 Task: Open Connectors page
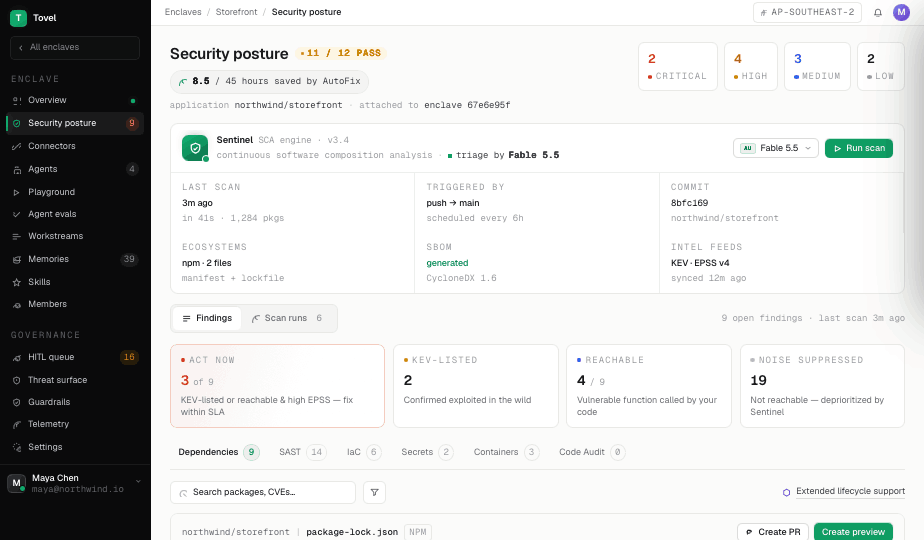(75, 146)
